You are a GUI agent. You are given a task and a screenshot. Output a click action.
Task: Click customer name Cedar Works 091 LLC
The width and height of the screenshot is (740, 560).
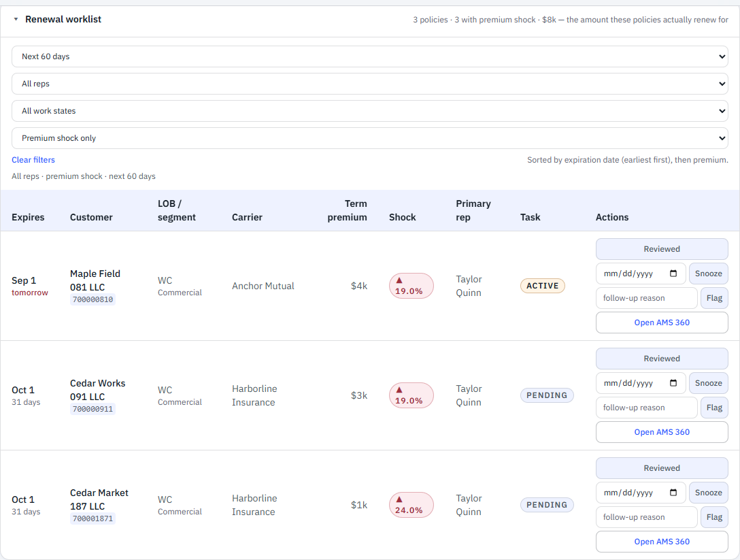pos(98,390)
